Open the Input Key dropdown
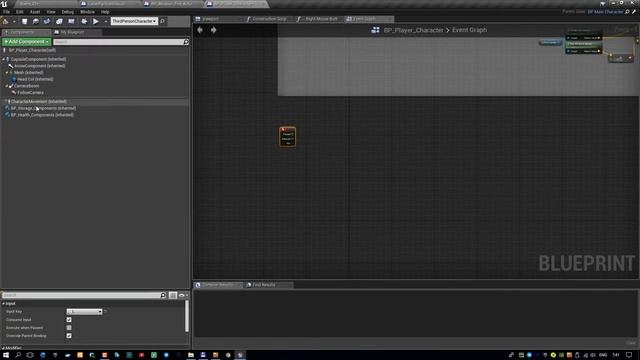The width and height of the screenshot is (640, 360). point(84,311)
